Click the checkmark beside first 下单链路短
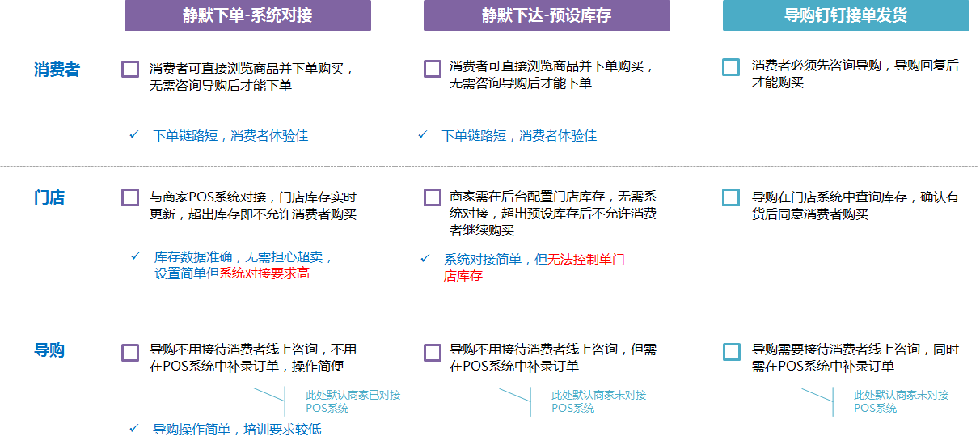 [x=133, y=135]
